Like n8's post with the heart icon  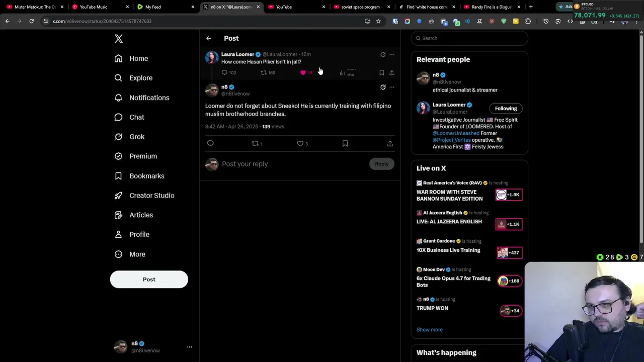click(x=300, y=144)
